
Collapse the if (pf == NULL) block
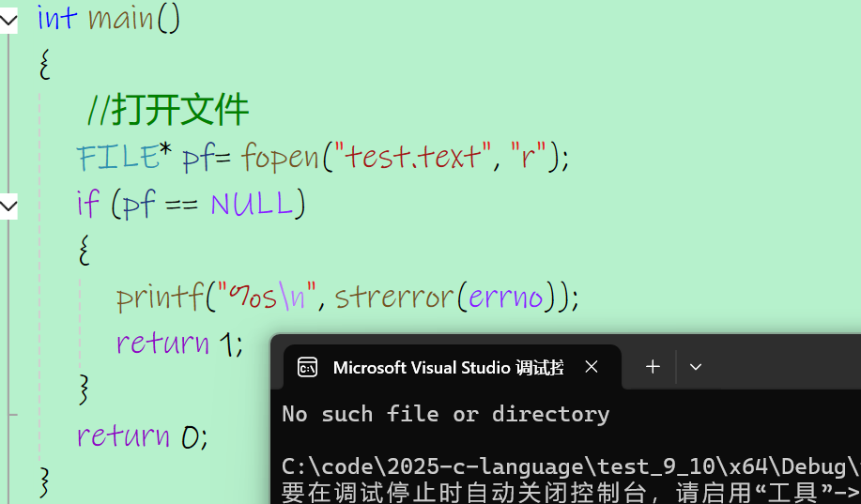(x=8, y=206)
